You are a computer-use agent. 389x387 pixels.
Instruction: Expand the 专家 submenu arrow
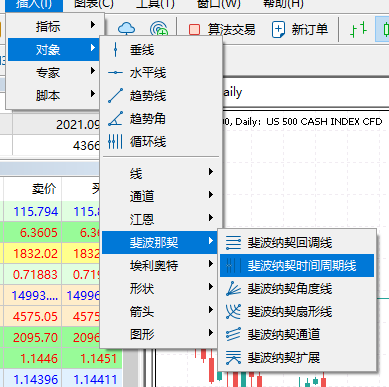93,71
